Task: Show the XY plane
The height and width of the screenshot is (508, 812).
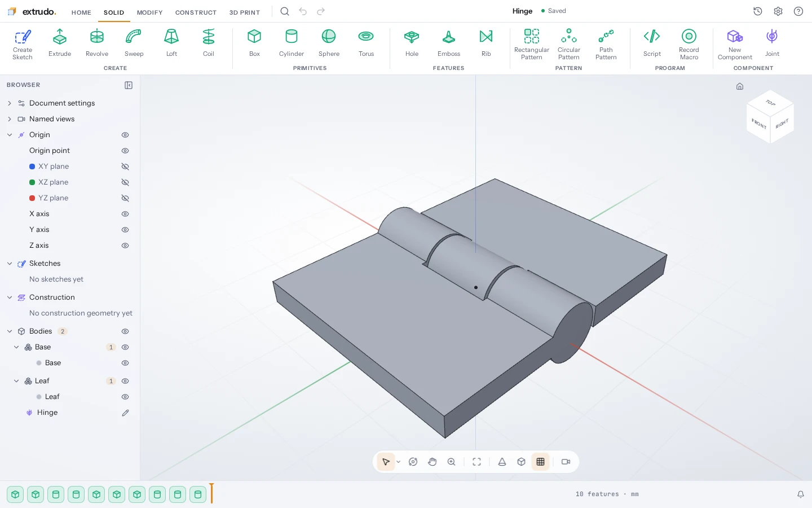Action: [x=125, y=167]
